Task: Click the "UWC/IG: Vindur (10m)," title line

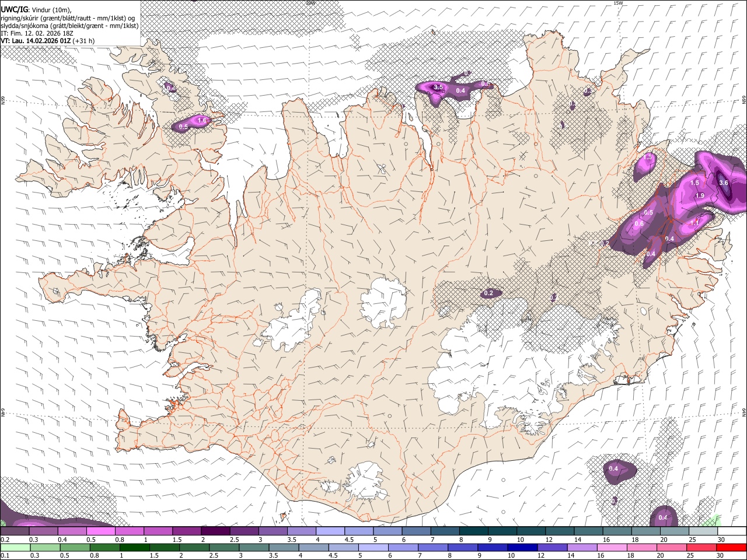Action: (36, 9)
